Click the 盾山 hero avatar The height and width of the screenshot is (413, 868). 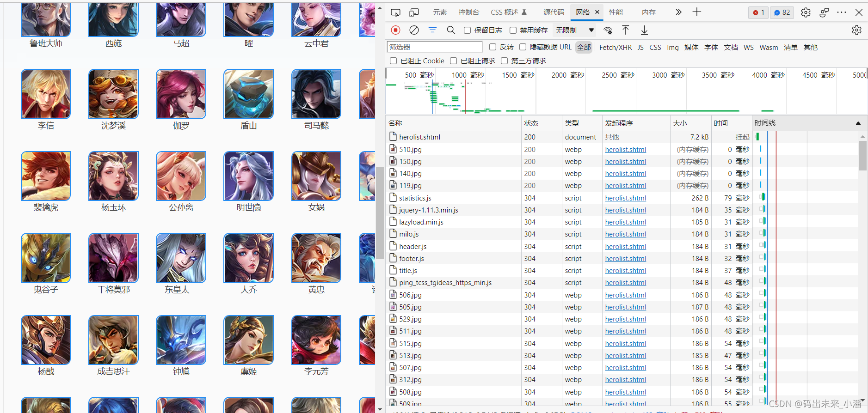[249, 94]
